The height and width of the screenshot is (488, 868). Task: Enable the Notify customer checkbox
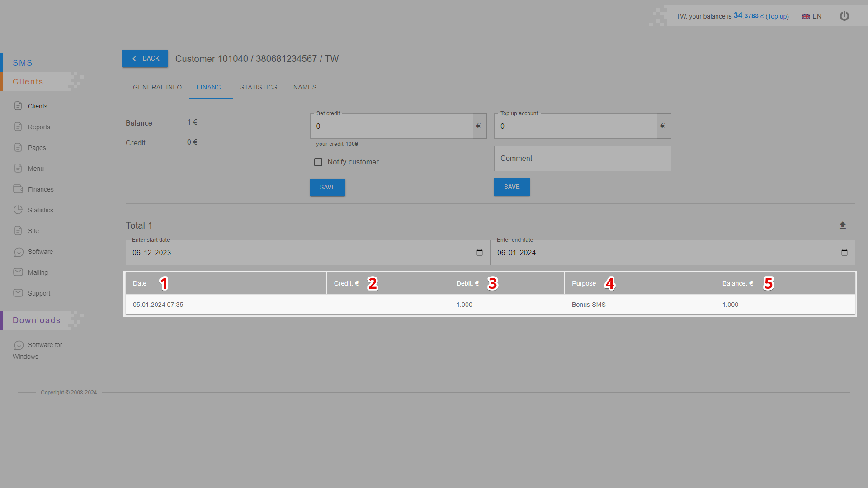coord(318,162)
